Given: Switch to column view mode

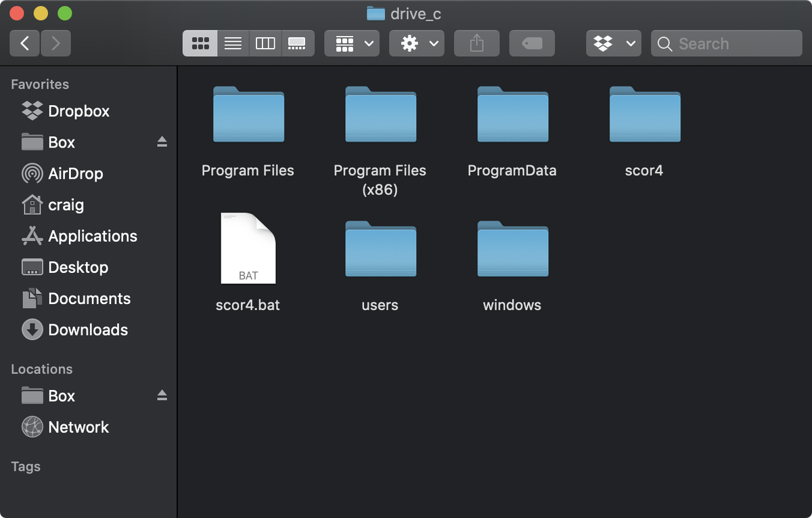Looking at the screenshot, I should (265, 44).
